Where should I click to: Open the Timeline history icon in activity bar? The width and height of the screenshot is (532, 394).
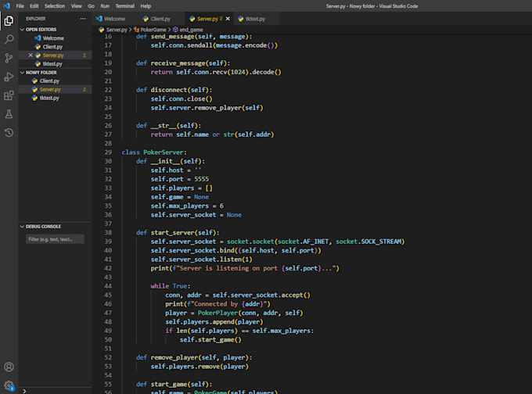[x=9, y=133]
